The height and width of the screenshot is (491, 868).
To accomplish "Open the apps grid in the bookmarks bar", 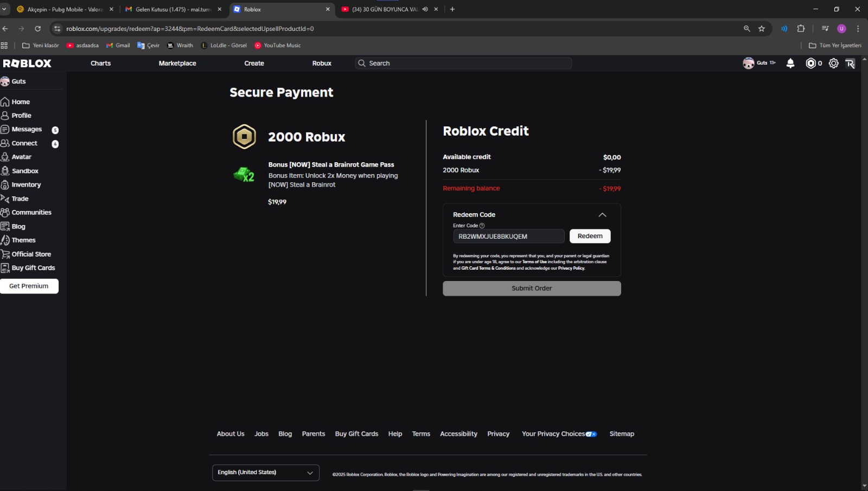I will [4, 46].
